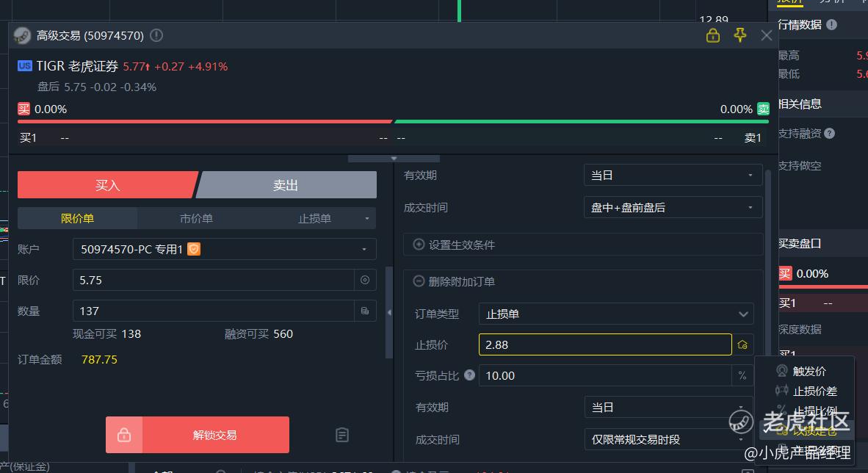Open the attached order 有效期 dropdown below 亏损占比
This screenshot has width=868, height=473.
(669, 407)
